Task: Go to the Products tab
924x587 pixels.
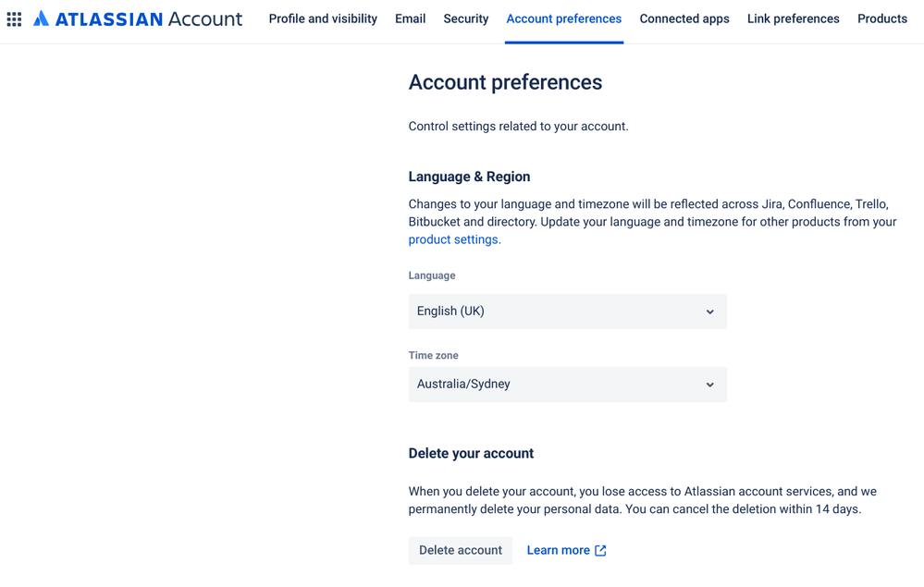Action: point(881,18)
